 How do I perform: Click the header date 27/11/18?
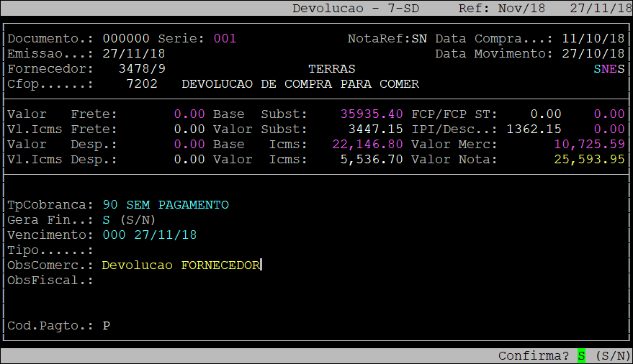[601, 9]
